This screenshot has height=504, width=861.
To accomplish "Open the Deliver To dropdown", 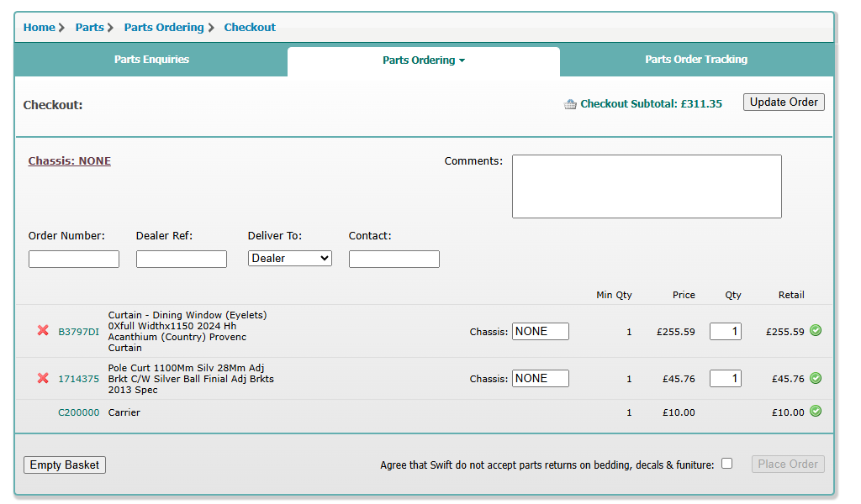I will (x=290, y=259).
